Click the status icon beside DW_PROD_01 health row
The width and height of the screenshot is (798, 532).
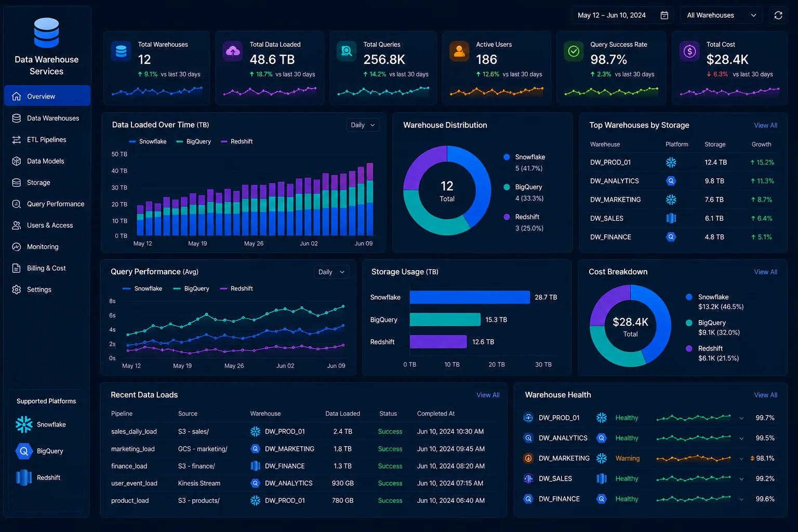pyautogui.click(x=528, y=418)
